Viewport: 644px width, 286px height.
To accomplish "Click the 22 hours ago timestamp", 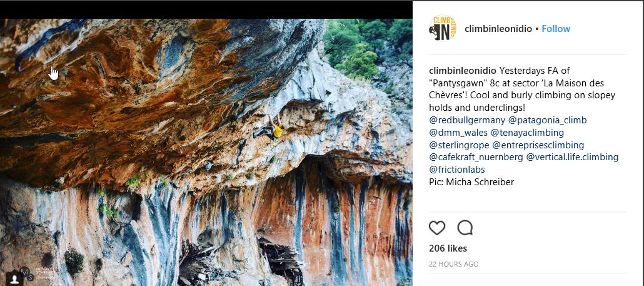I will click(x=453, y=264).
